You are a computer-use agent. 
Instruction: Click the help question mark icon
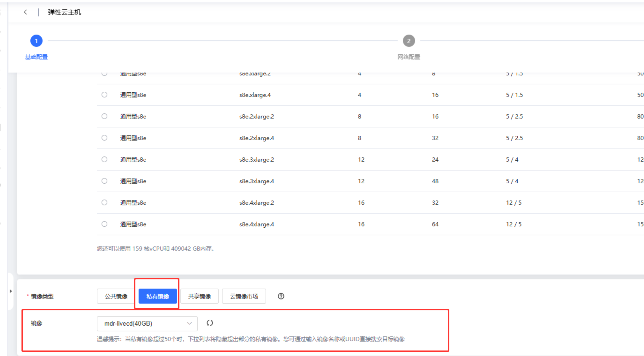pyautogui.click(x=281, y=296)
